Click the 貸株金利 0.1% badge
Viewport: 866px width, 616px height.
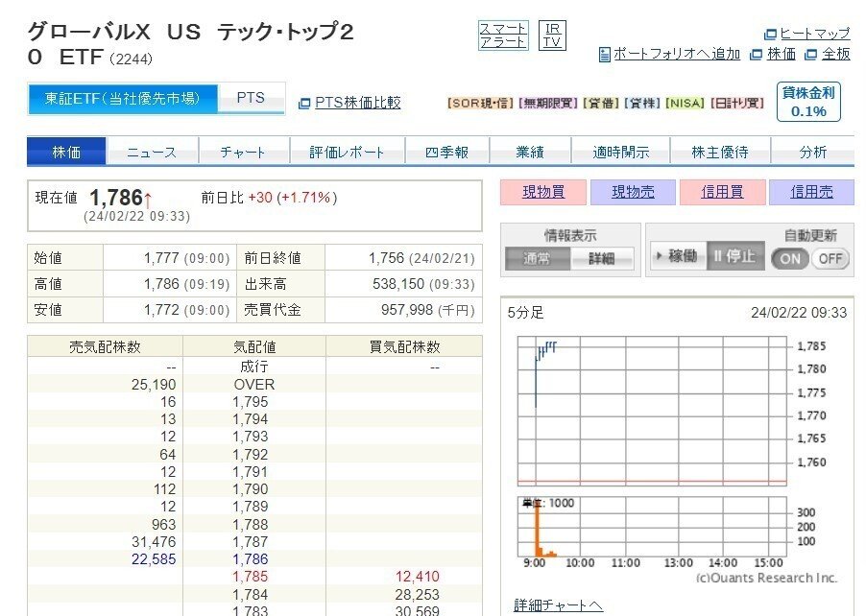[x=808, y=102]
